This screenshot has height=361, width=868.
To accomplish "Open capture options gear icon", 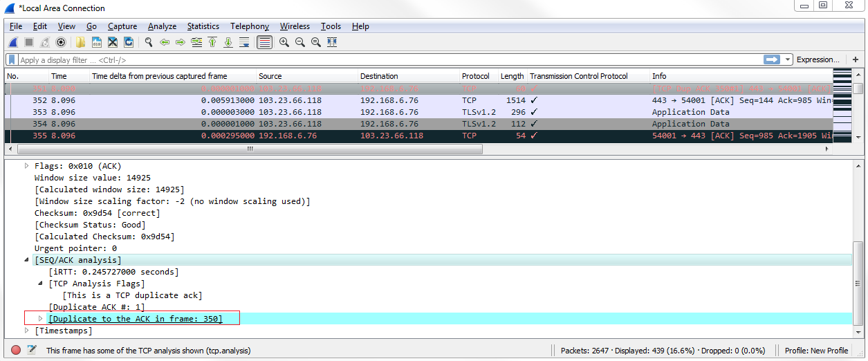I will pos(61,42).
